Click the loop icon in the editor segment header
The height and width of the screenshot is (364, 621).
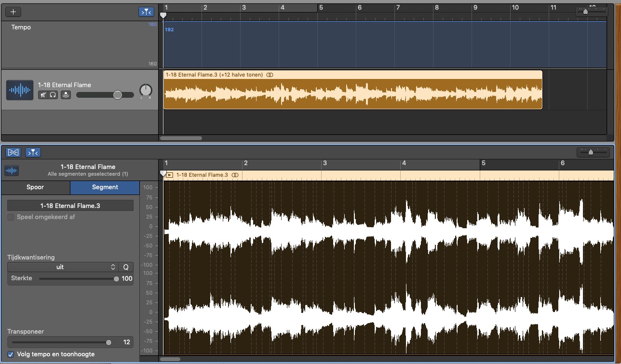[x=235, y=175]
